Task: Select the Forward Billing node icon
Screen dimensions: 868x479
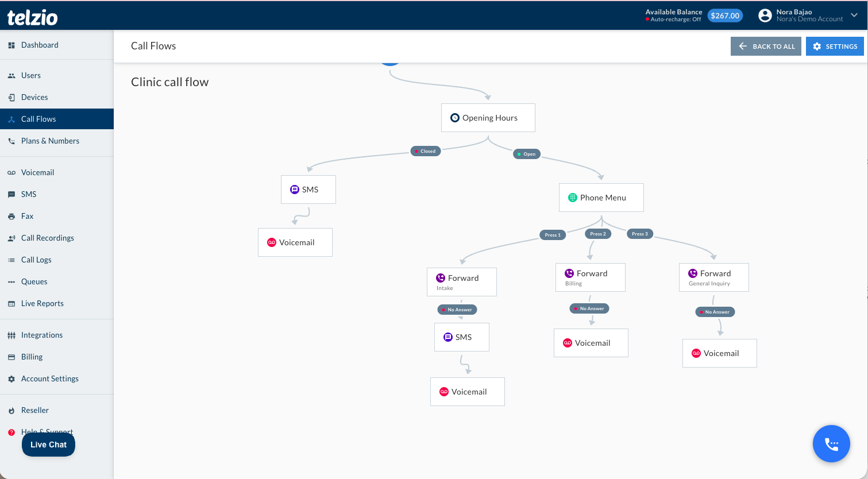Action: pyautogui.click(x=569, y=273)
